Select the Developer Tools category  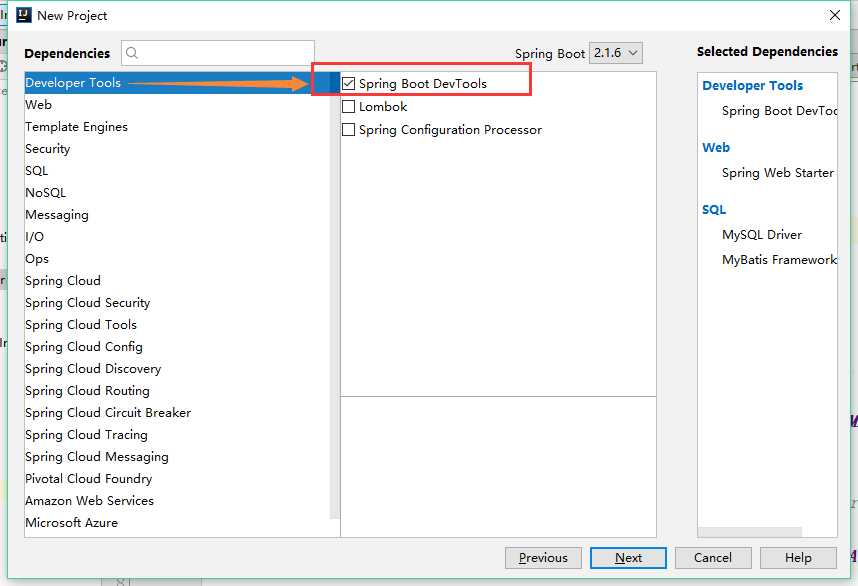pyautogui.click(x=177, y=83)
